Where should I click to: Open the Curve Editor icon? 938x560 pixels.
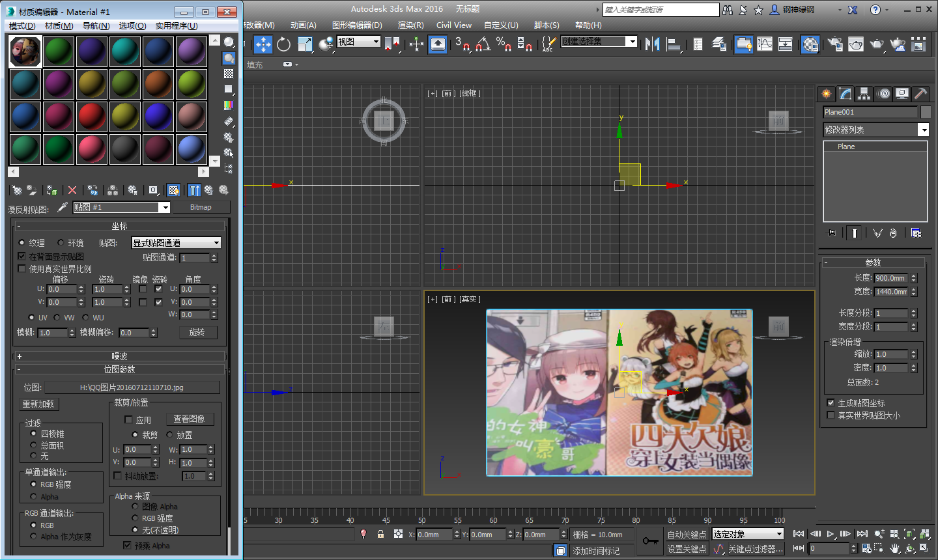[765, 44]
